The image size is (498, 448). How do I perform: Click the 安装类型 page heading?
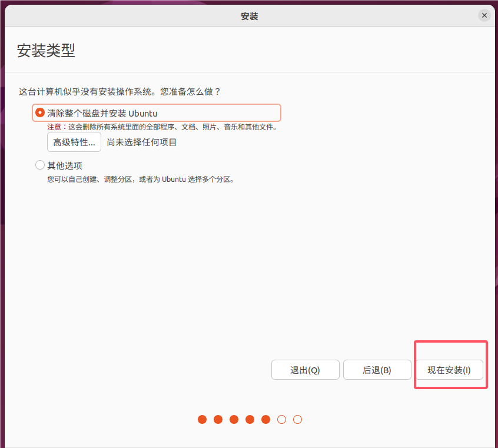tap(46, 51)
